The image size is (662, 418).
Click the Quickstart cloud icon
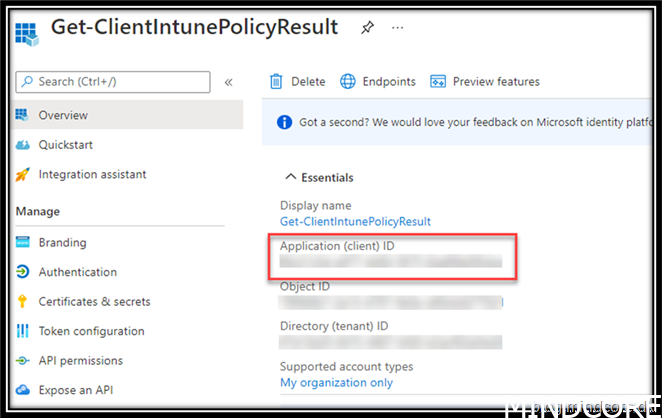click(x=23, y=145)
